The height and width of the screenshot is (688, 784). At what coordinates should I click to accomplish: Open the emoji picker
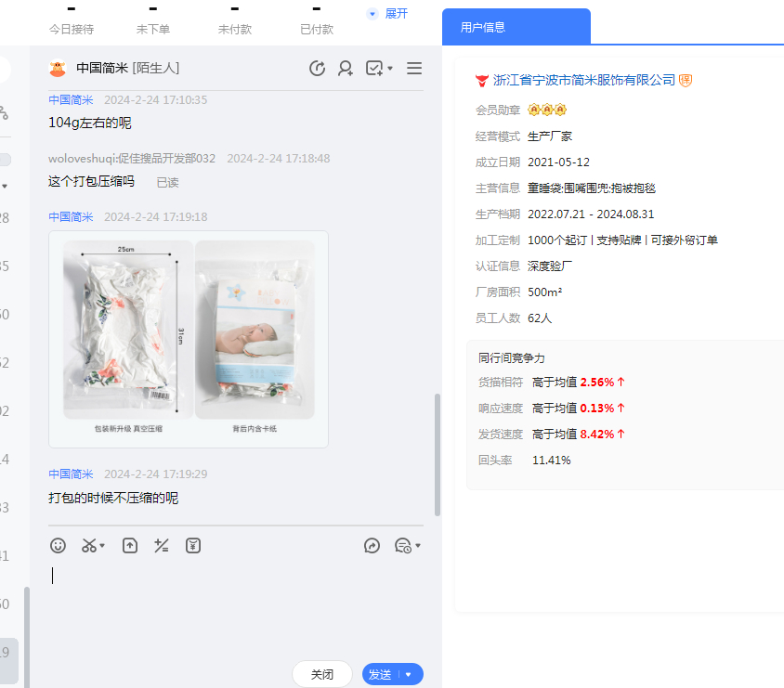point(58,546)
